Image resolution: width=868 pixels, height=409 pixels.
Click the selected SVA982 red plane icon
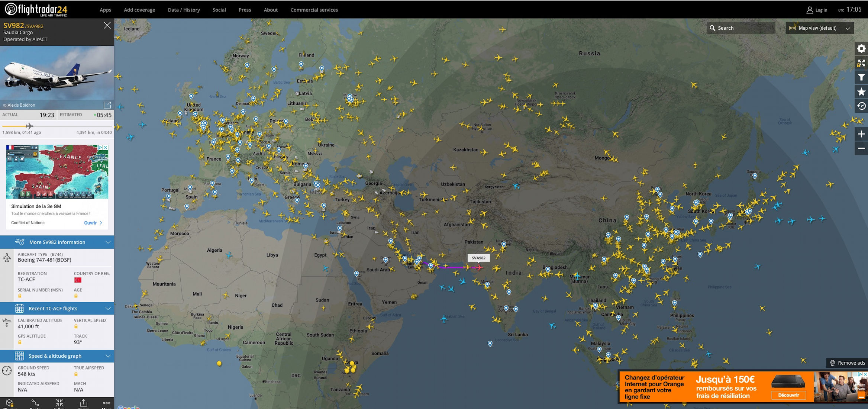[x=479, y=267]
